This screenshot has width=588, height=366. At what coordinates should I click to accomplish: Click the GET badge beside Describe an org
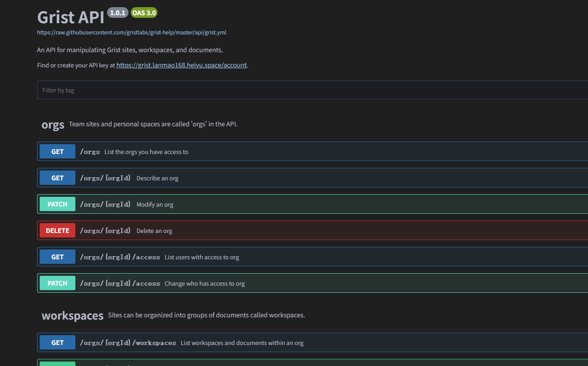(58, 178)
